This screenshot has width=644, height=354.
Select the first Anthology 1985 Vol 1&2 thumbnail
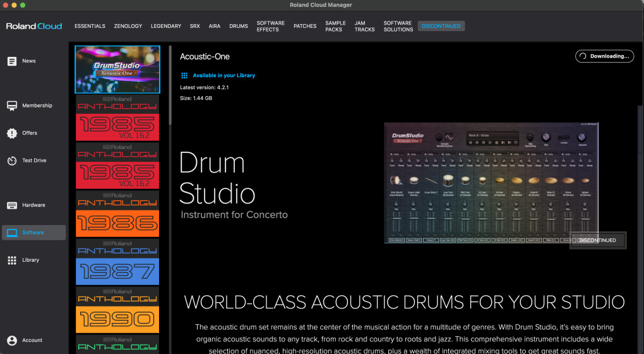click(117, 118)
